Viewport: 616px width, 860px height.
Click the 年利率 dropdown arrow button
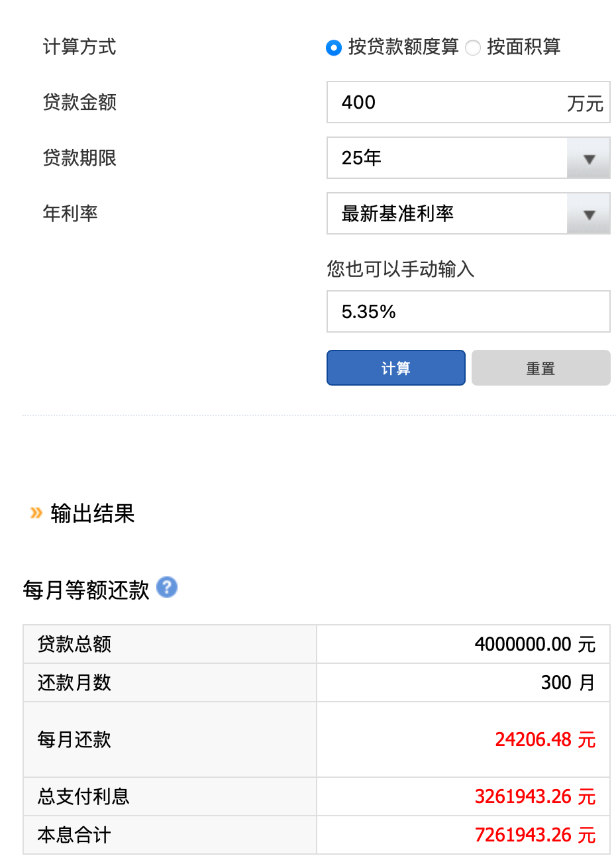pyautogui.click(x=589, y=214)
